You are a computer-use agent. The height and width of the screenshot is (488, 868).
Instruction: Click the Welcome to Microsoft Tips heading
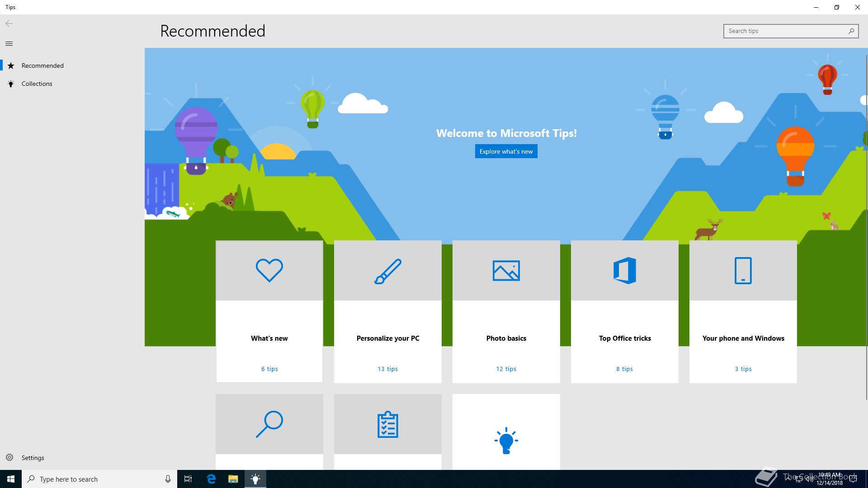(x=506, y=133)
